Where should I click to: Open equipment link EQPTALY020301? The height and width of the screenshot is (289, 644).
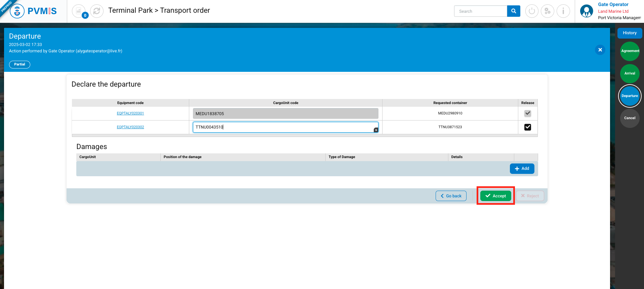(130, 113)
